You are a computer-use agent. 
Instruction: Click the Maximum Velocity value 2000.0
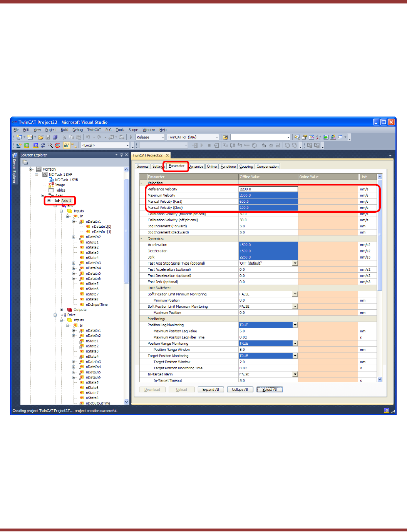coord(268,195)
